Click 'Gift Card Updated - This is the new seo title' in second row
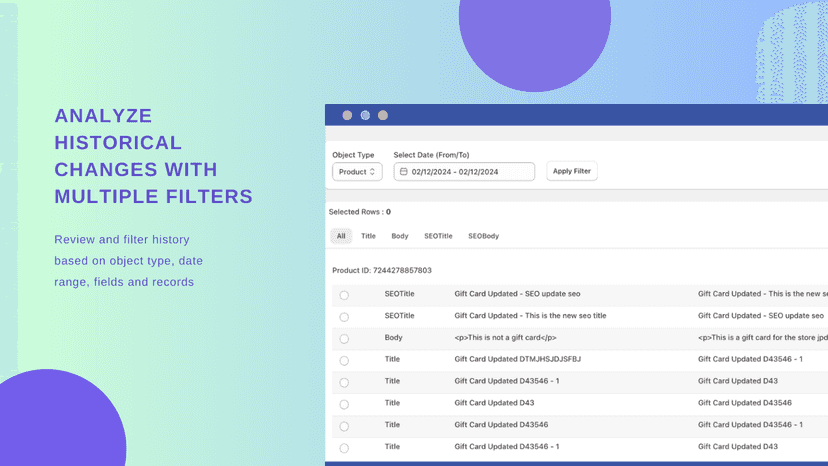828x466 pixels. click(x=530, y=315)
